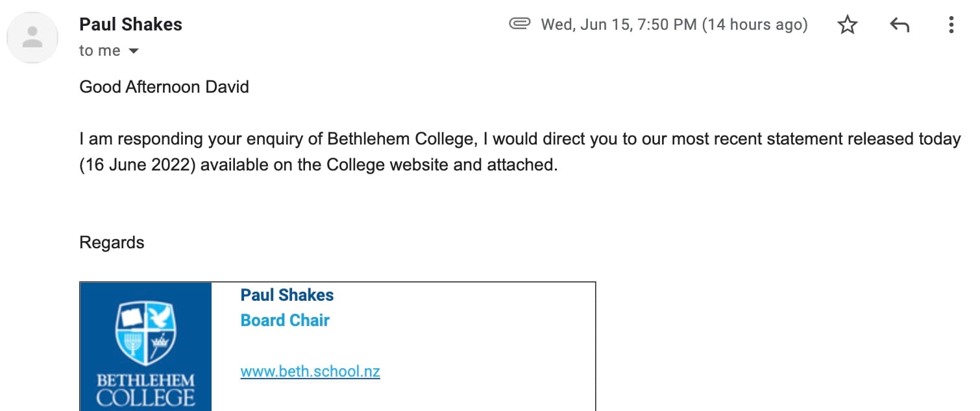Image resolution: width=980 pixels, height=411 pixels.
Task: Expand the 'to me' recipient details
Action: pyautogui.click(x=99, y=50)
